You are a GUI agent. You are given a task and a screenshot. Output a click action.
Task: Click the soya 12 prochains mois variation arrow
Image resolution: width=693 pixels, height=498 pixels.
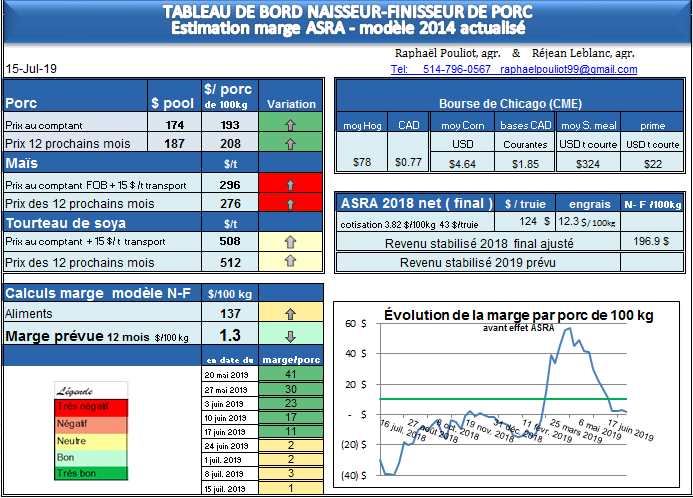(290, 261)
